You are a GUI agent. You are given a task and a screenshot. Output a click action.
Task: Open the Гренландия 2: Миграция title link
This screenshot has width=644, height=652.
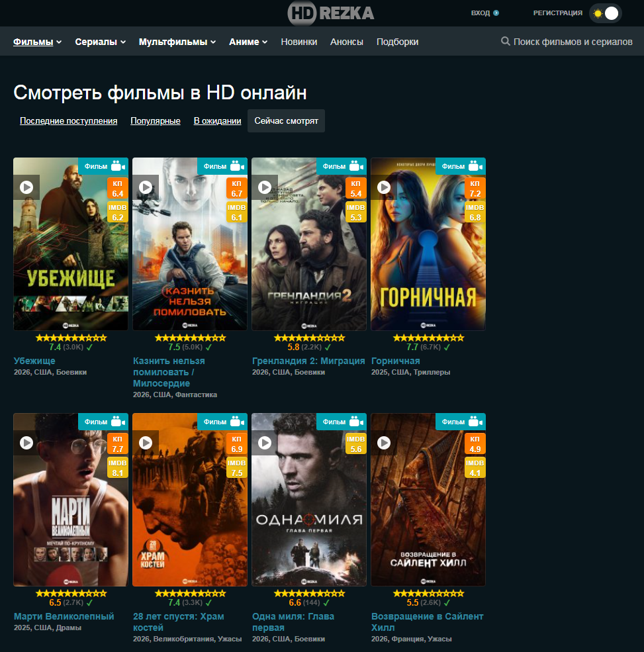click(x=308, y=361)
